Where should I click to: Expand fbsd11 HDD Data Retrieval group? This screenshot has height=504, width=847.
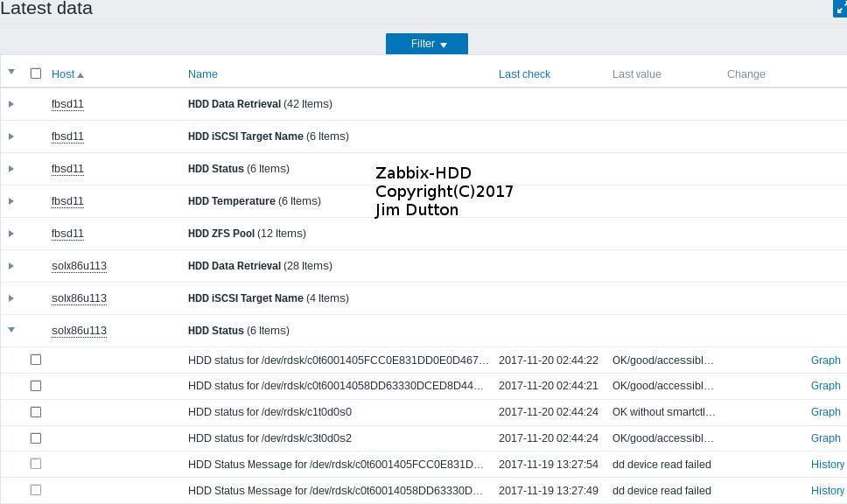point(11,104)
